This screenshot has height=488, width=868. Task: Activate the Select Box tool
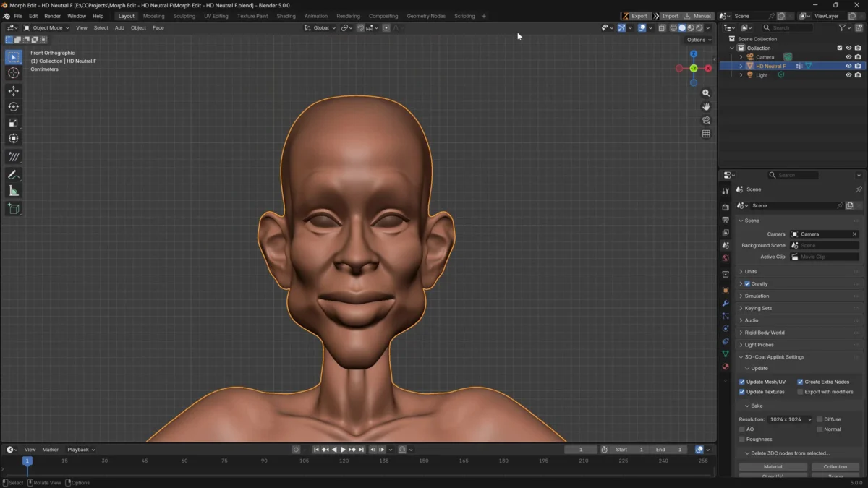pos(14,57)
